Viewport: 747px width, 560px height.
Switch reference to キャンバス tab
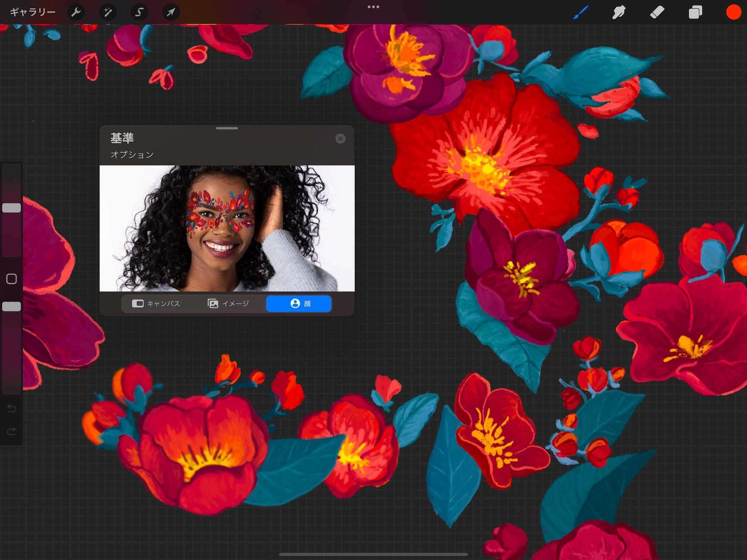click(156, 304)
